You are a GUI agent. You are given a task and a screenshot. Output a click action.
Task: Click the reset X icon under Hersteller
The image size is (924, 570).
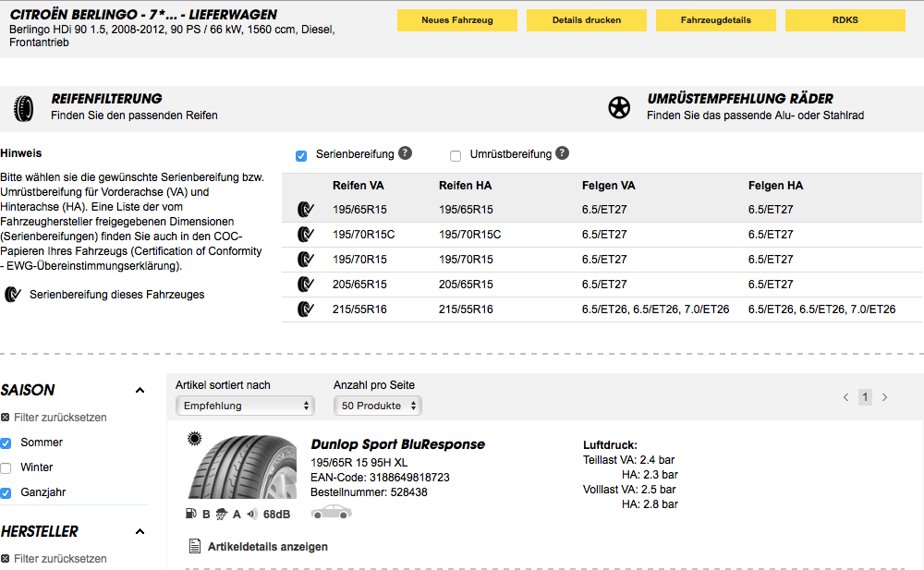pos(6,558)
